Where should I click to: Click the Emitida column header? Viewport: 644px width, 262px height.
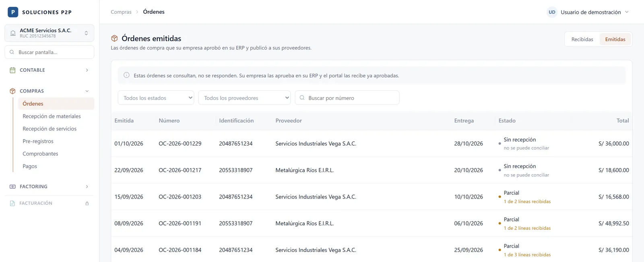click(124, 121)
